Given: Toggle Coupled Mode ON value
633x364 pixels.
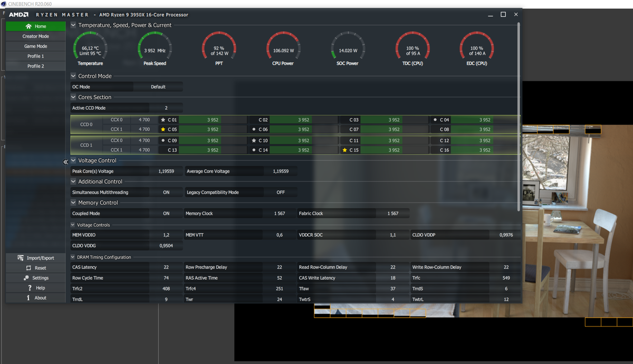Looking at the screenshot, I should pyautogui.click(x=166, y=214).
